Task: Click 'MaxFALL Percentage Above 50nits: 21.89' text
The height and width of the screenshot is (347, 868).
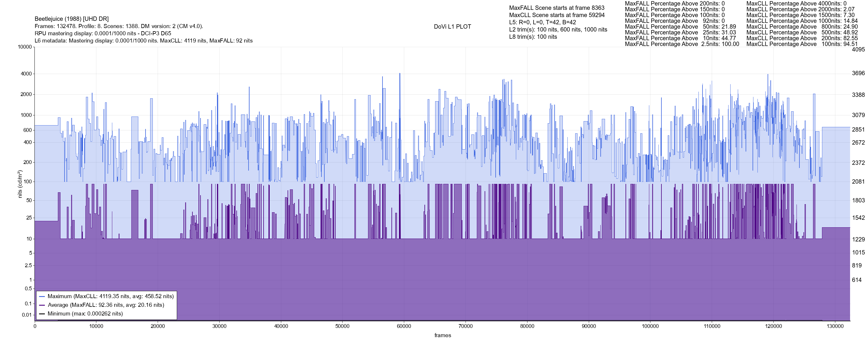Action: 680,27
